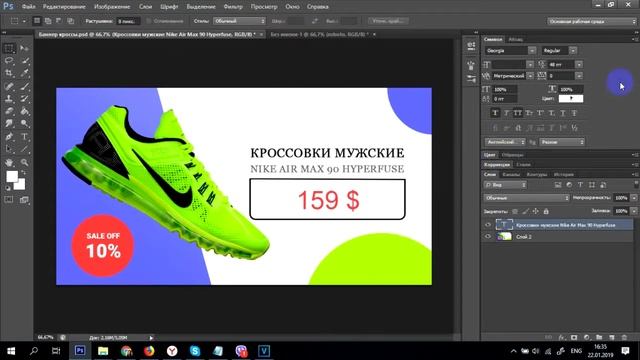Image resolution: width=640 pixels, height=360 pixels.
Task: Switch to the second document tab
Action: click(319, 35)
